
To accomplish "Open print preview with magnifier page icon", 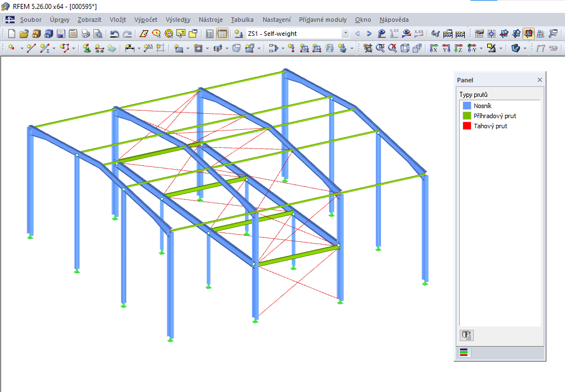I will (97, 34).
